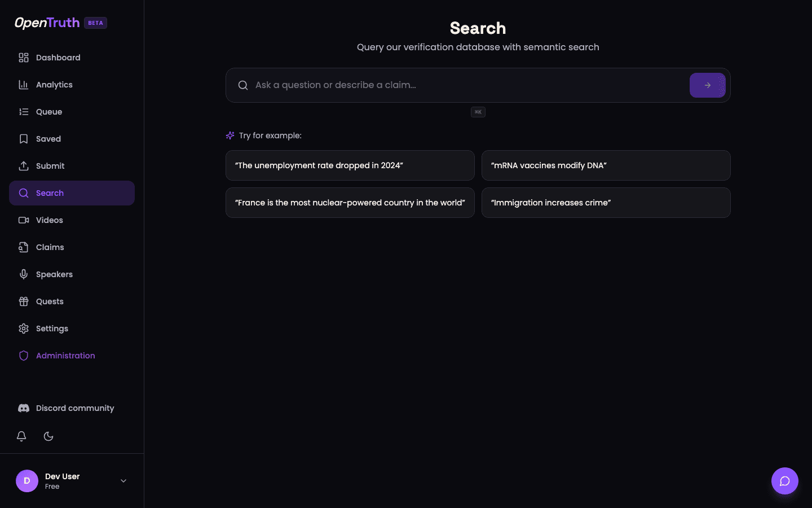Open the Queue list icon

[x=23, y=111]
